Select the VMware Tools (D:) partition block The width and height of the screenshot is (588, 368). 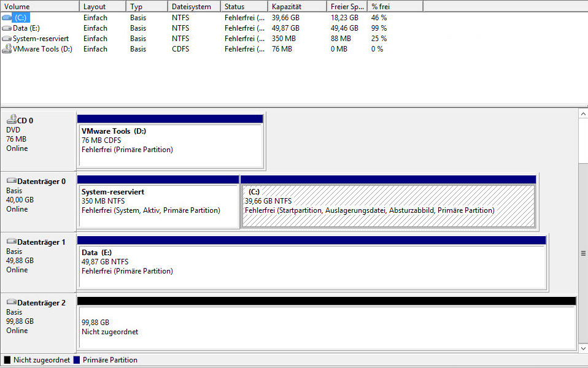[x=171, y=141]
